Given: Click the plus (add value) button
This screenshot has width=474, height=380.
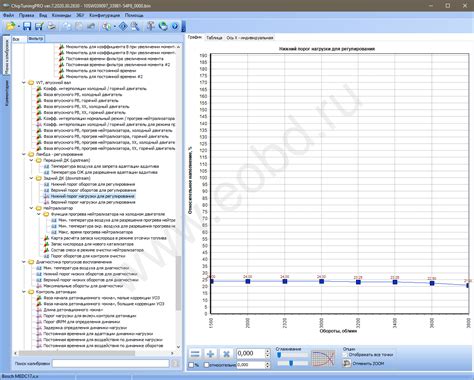Looking at the screenshot, I should (x=210, y=354).
